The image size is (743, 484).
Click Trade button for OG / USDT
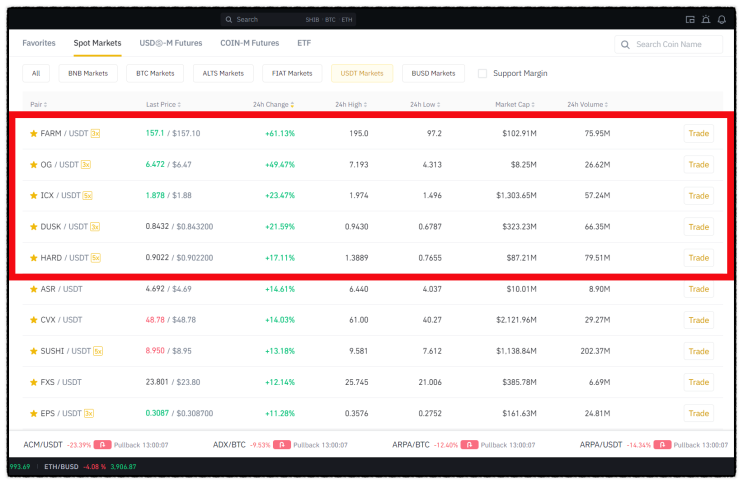pyautogui.click(x=698, y=165)
